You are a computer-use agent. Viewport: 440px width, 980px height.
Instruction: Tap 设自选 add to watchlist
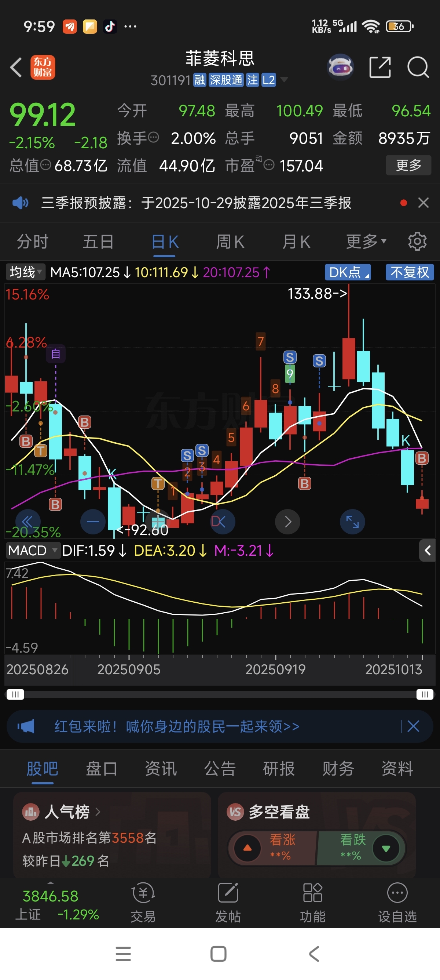tap(397, 903)
